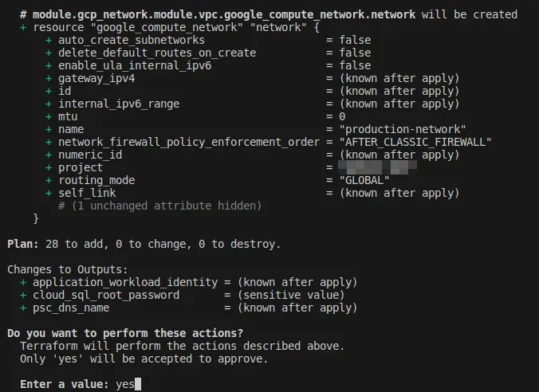Click the green plus before cloud_sql_root_password
Viewport: 539px width, 392px height.
tap(23, 295)
